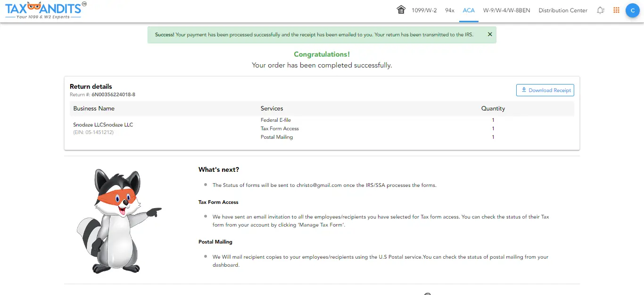
Task: Click the Download Receipt button
Action: click(545, 90)
